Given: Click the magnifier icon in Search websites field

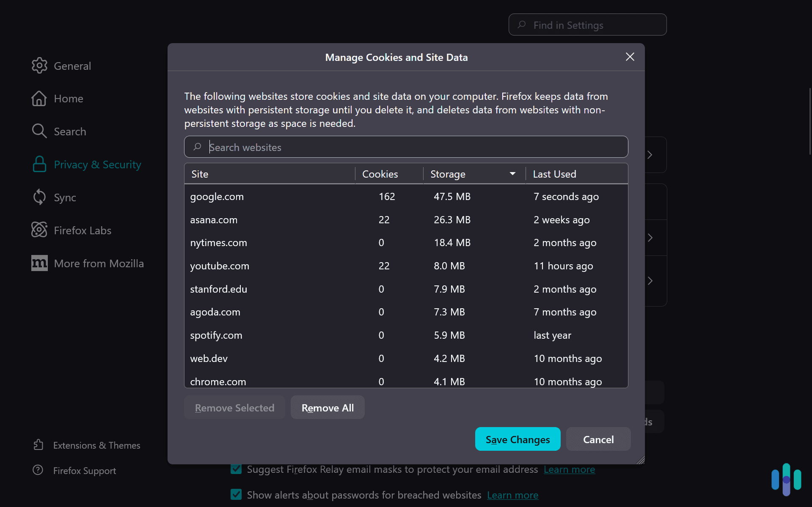Looking at the screenshot, I should point(197,147).
